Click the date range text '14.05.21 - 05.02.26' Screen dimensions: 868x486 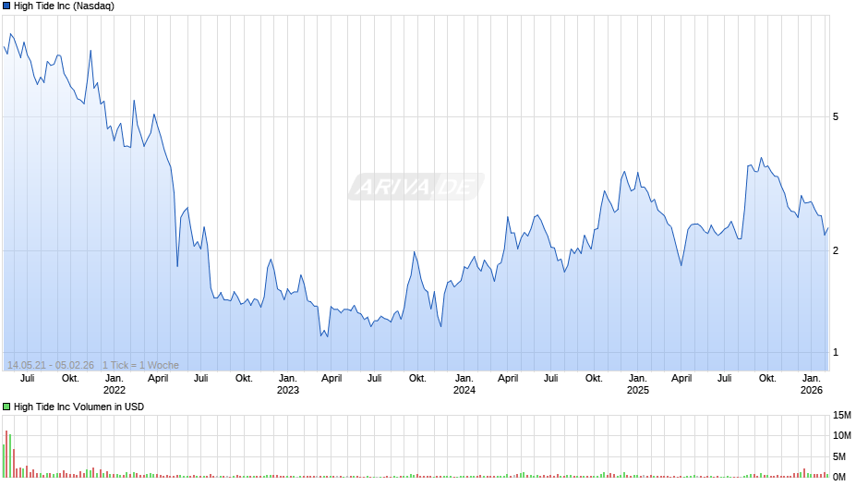click(x=51, y=365)
